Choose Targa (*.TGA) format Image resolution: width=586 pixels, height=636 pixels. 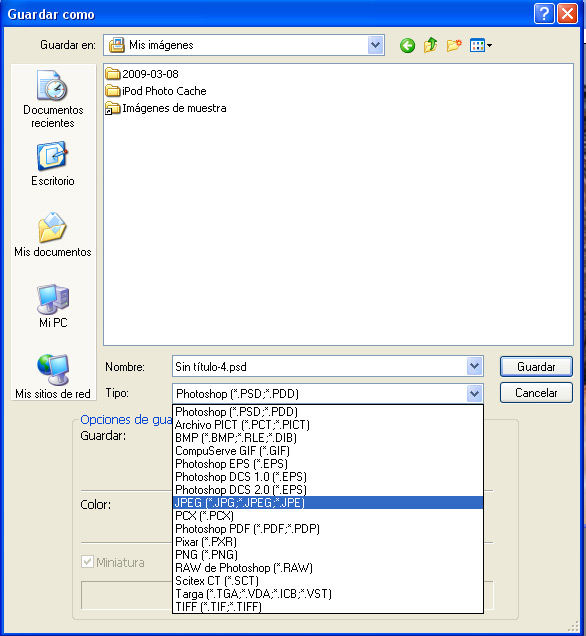(328, 593)
